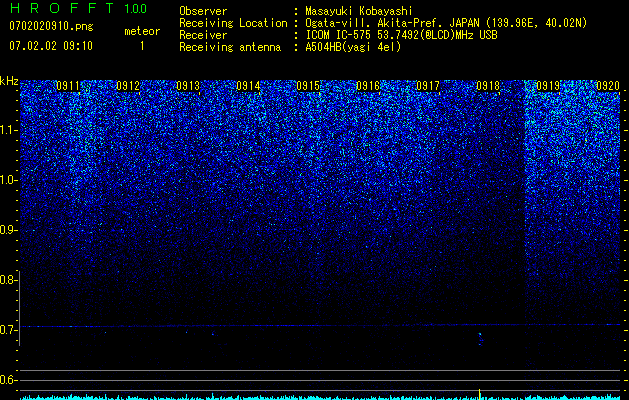The image size is (629, 400).
Task: Click the Receiver label
Action: click(x=203, y=35)
